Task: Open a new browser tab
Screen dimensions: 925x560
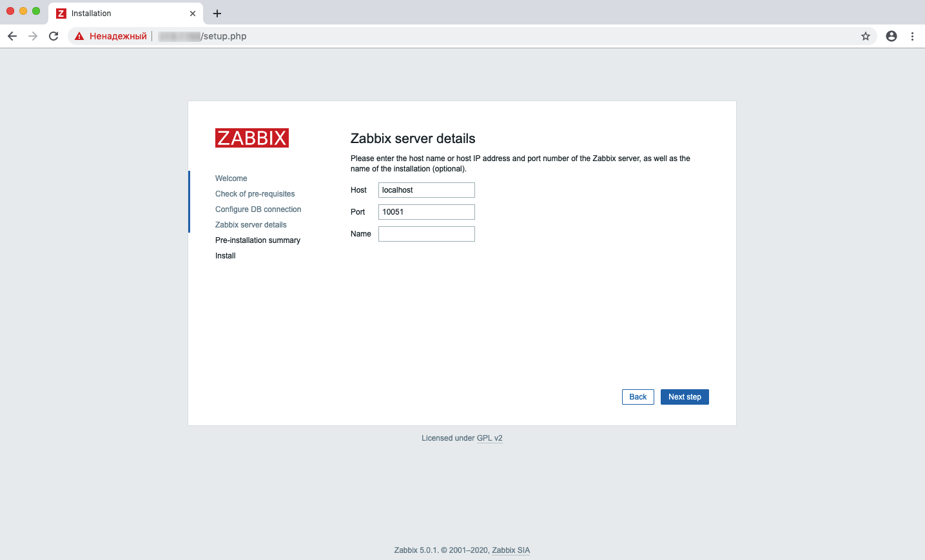Action: 217,14
